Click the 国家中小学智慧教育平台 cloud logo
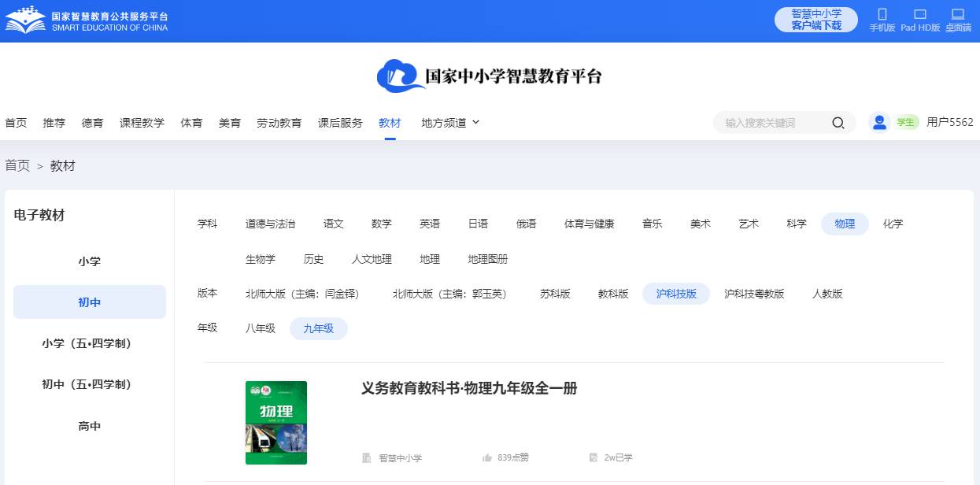980x485 pixels. pos(489,76)
